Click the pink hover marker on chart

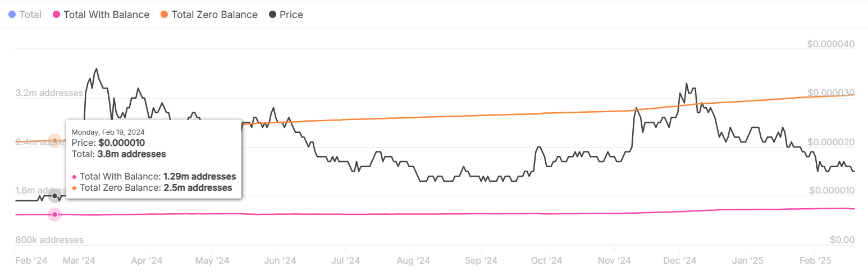click(54, 215)
